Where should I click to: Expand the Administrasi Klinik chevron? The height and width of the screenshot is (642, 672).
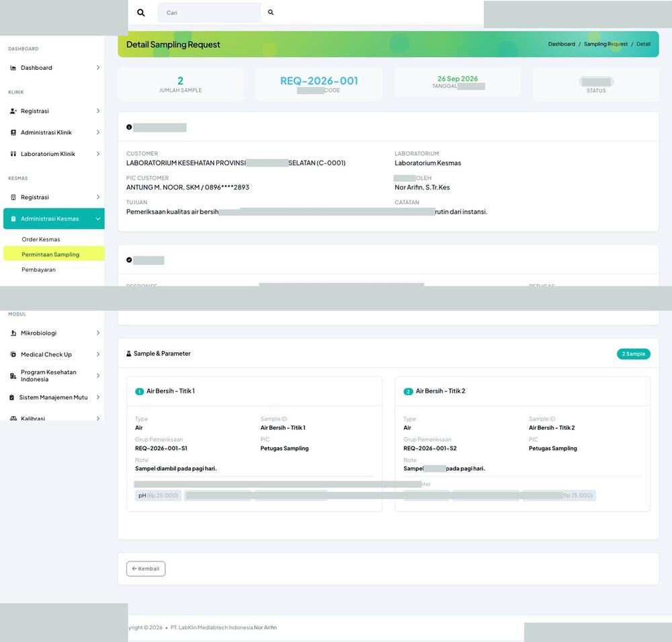click(97, 132)
